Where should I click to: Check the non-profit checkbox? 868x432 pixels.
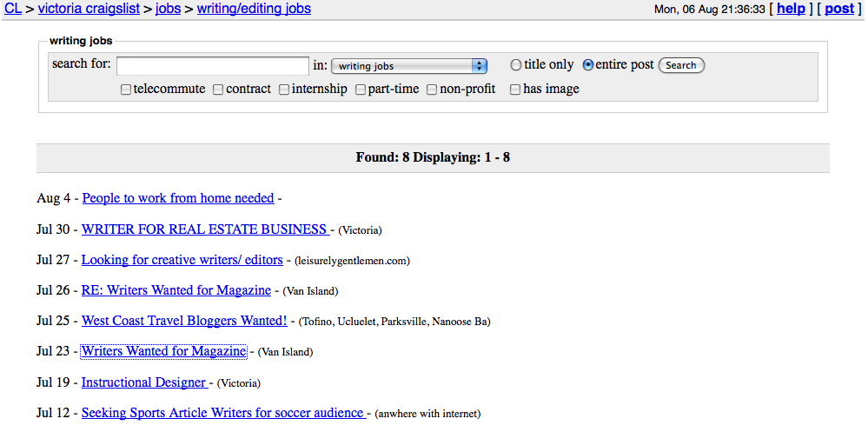(432, 90)
